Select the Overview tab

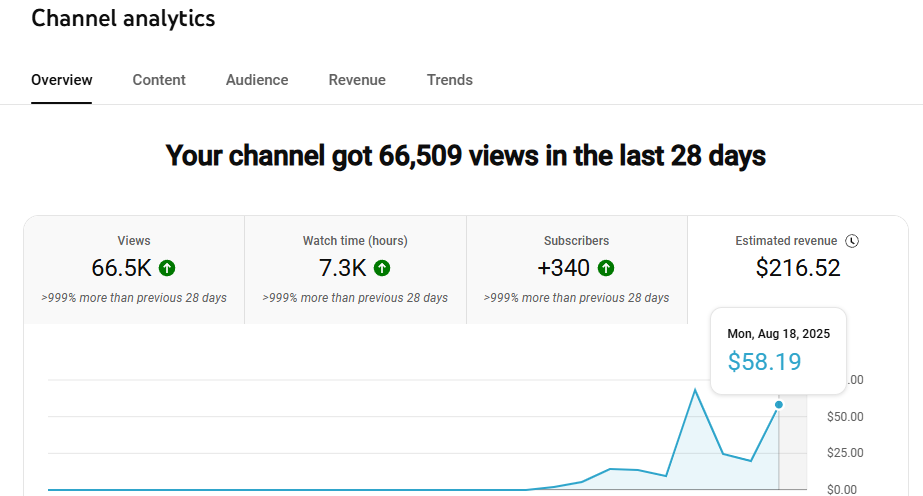pyautogui.click(x=62, y=80)
